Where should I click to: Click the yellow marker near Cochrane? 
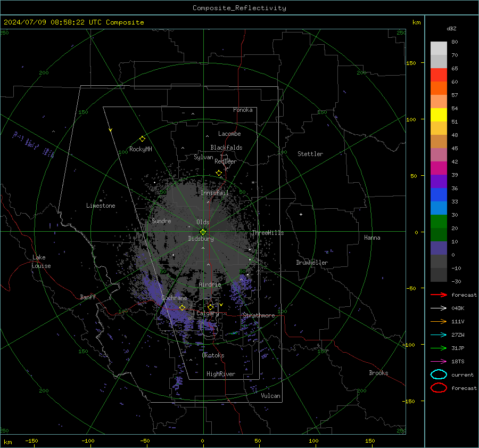tap(182, 307)
